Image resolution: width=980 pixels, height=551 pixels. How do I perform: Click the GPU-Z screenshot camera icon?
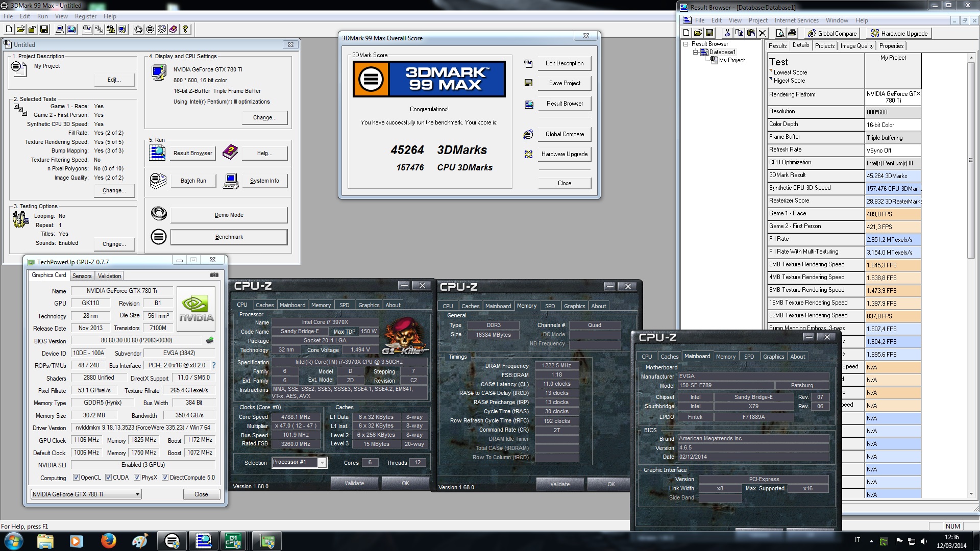click(x=214, y=275)
